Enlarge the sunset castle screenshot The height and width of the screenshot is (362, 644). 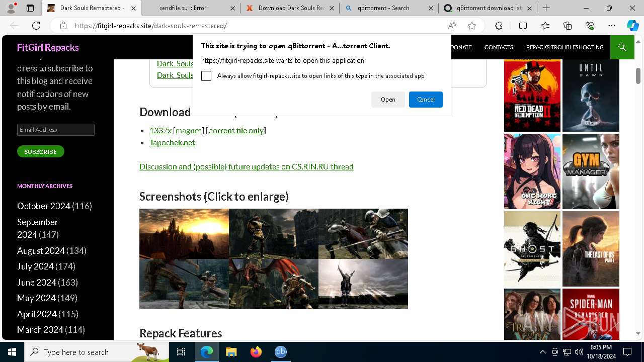coord(184,234)
